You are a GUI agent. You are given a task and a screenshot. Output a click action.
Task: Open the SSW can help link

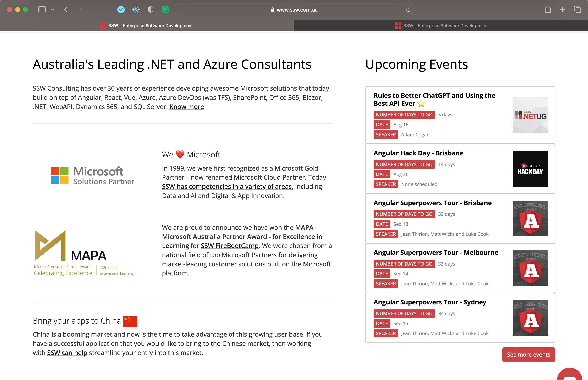point(67,353)
